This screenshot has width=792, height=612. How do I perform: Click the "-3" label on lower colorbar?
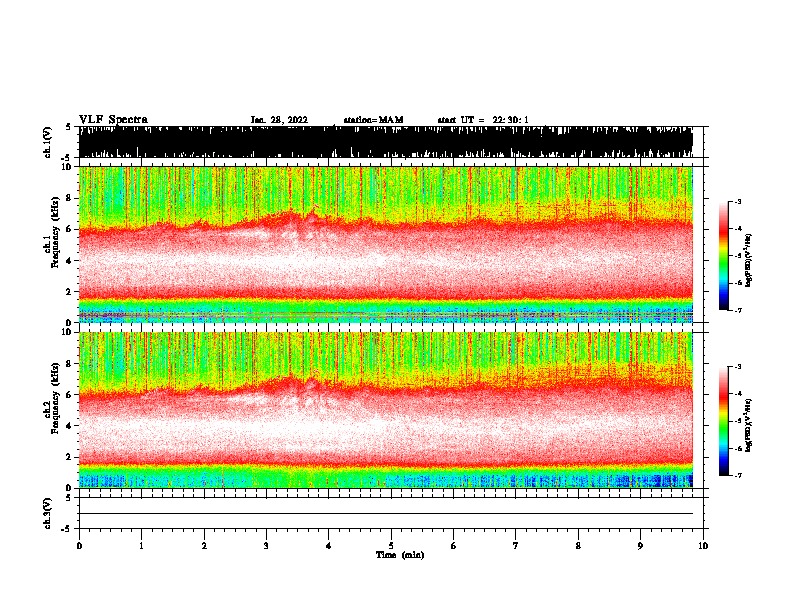pyautogui.click(x=737, y=367)
